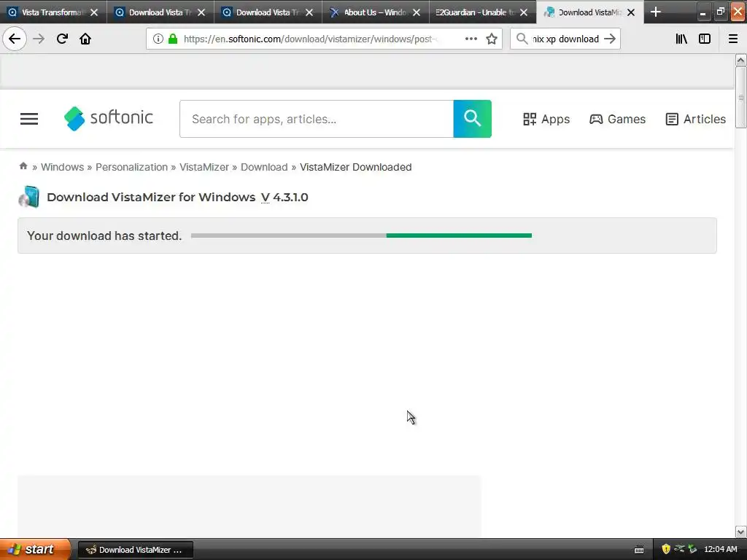Go back using the browser back arrow

[x=15, y=39]
